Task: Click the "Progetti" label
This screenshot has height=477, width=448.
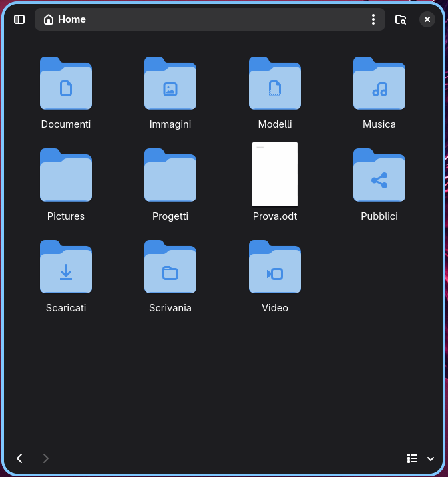Action: coord(170,216)
